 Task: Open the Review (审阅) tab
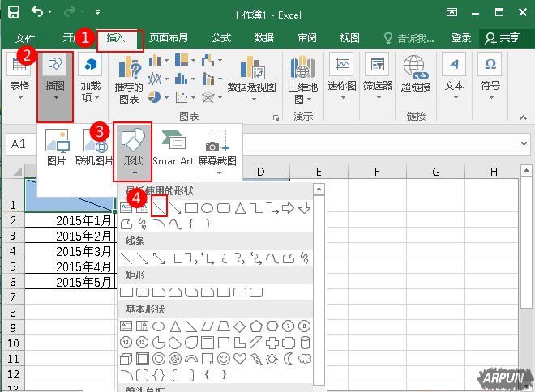pyautogui.click(x=307, y=37)
